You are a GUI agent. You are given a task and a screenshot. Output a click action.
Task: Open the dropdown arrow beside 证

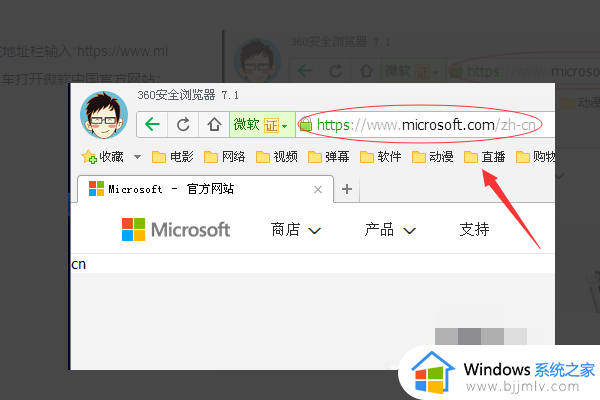click(x=285, y=126)
